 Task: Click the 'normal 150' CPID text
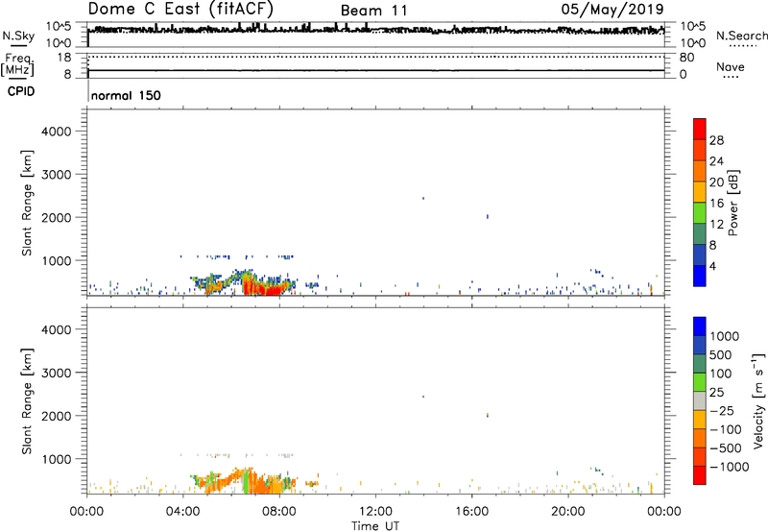[126, 95]
